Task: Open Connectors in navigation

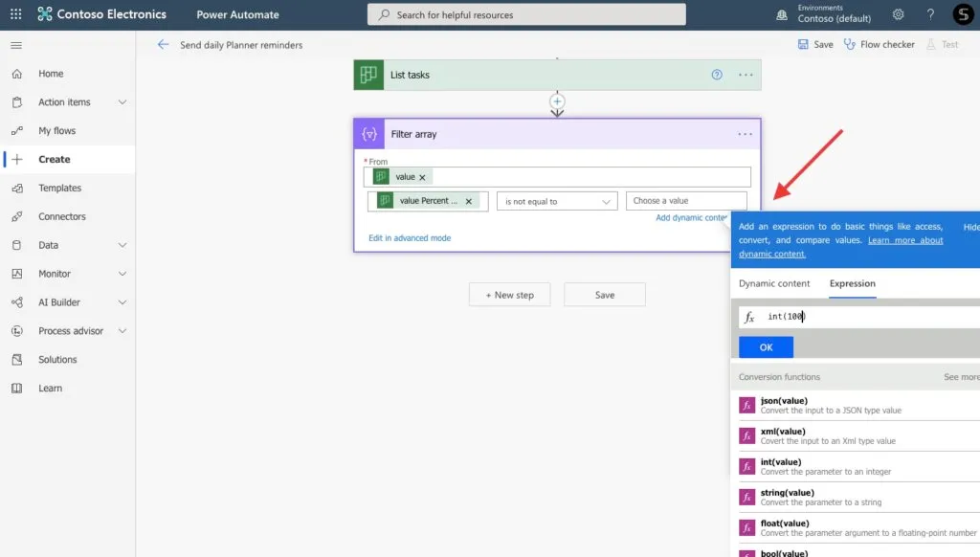Action: pos(62,216)
